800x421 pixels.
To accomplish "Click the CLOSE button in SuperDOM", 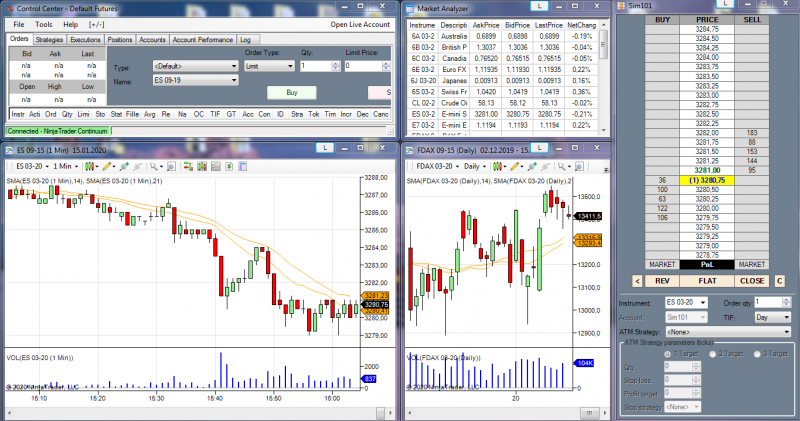I will 752,281.
